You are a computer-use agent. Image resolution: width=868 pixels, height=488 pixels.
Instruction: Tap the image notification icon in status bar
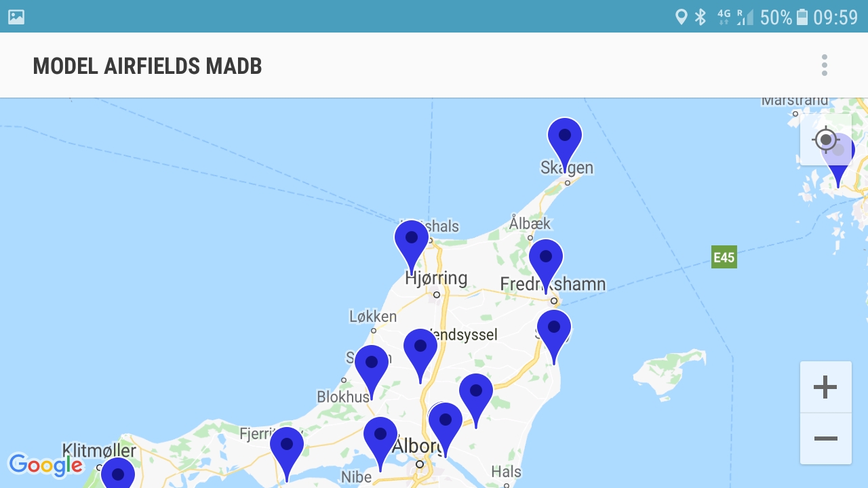(16, 17)
